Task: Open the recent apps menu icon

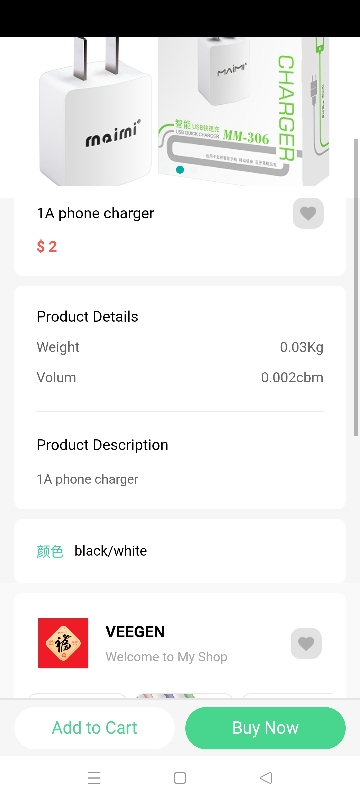Action: tap(94, 778)
